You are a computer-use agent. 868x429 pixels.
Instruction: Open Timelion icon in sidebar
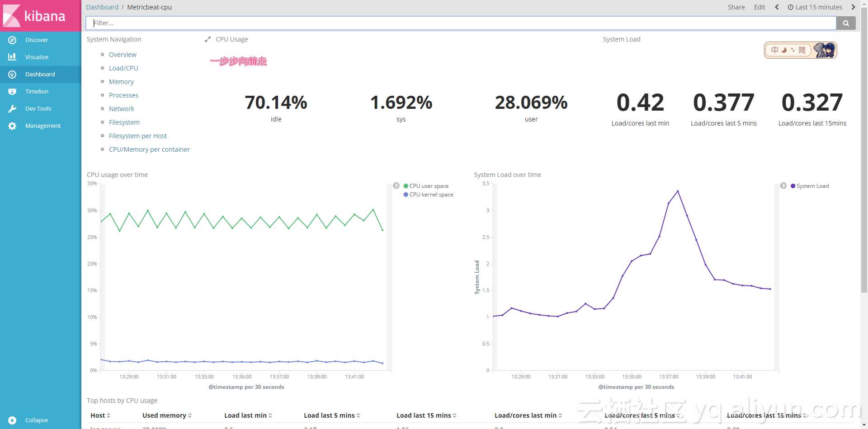tap(12, 91)
